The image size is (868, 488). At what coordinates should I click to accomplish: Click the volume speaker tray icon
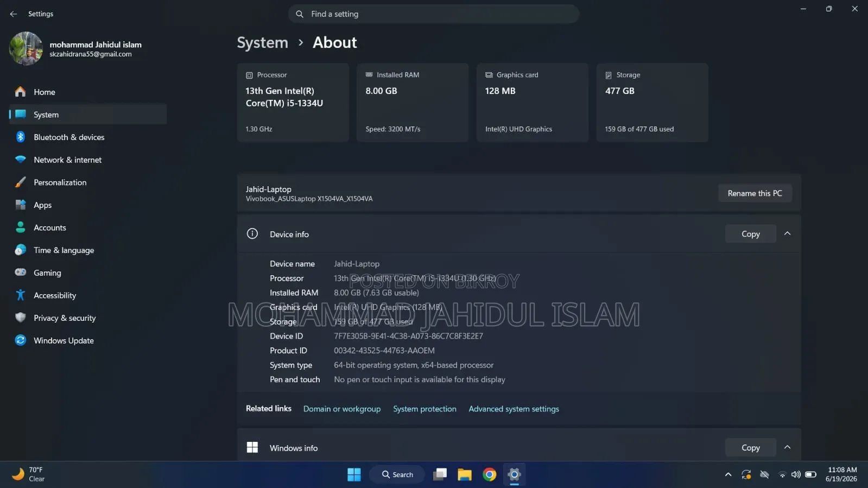click(796, 474)
